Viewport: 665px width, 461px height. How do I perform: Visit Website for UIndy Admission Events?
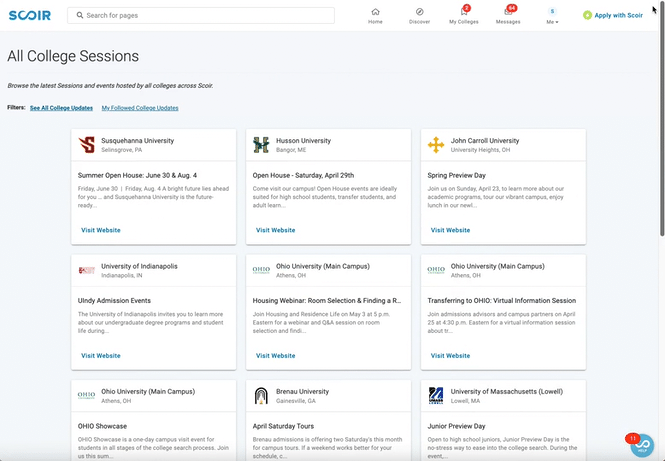click(101, 356)
